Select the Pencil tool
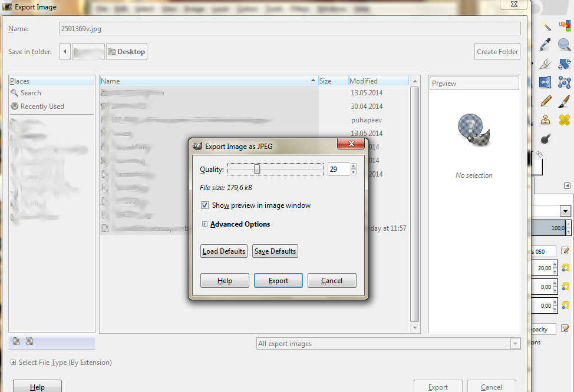 (x=546, y=101)
